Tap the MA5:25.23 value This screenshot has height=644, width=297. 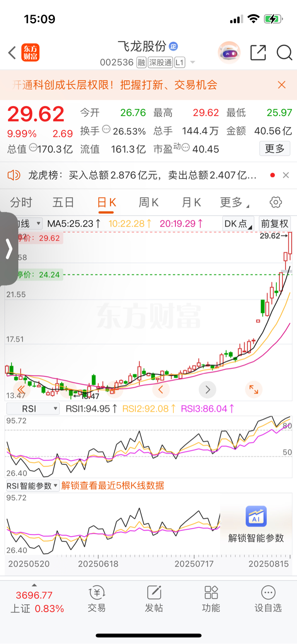pos(74,223)
